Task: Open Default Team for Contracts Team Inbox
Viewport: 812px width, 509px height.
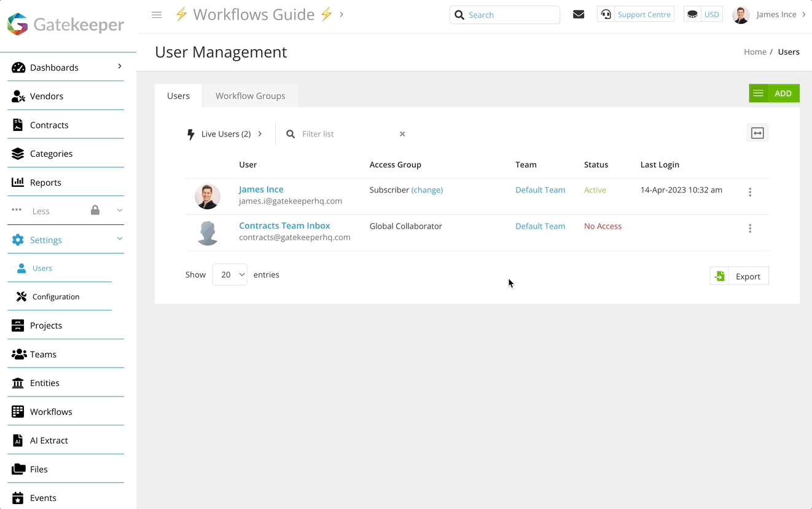Action: click(x=540, y=226)
